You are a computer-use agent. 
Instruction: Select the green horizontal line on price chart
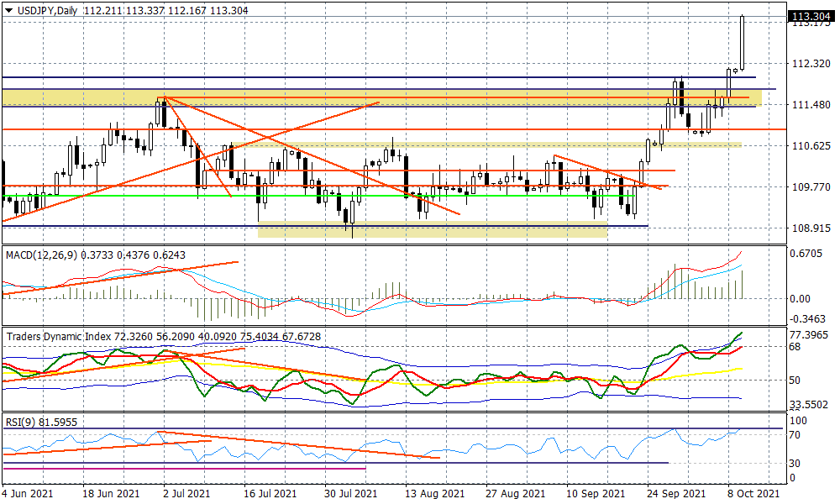[x=318, y=196]
